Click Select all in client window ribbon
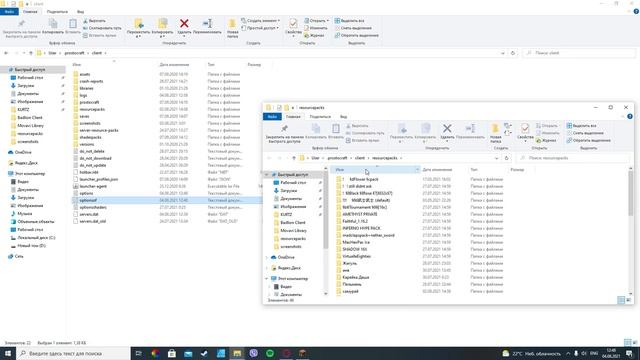Viewport: 640px width, 360px height. point(349,20)
